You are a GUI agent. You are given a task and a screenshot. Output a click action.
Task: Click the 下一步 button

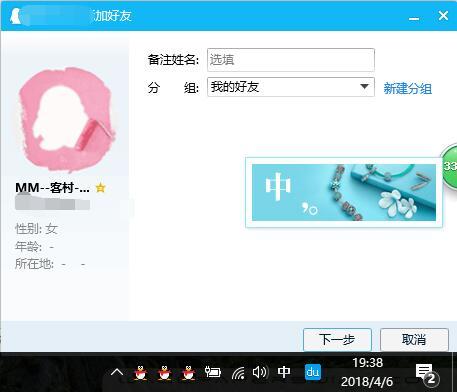[337, 340]
